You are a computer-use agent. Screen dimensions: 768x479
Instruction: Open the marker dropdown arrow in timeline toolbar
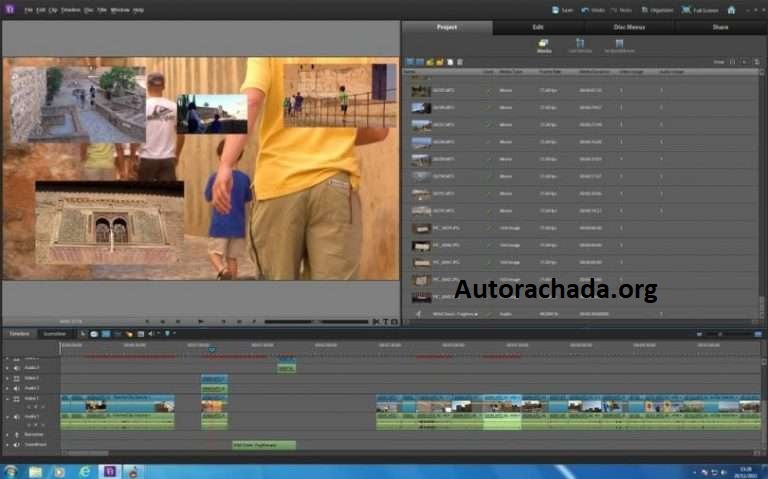(x=174, y=334)
